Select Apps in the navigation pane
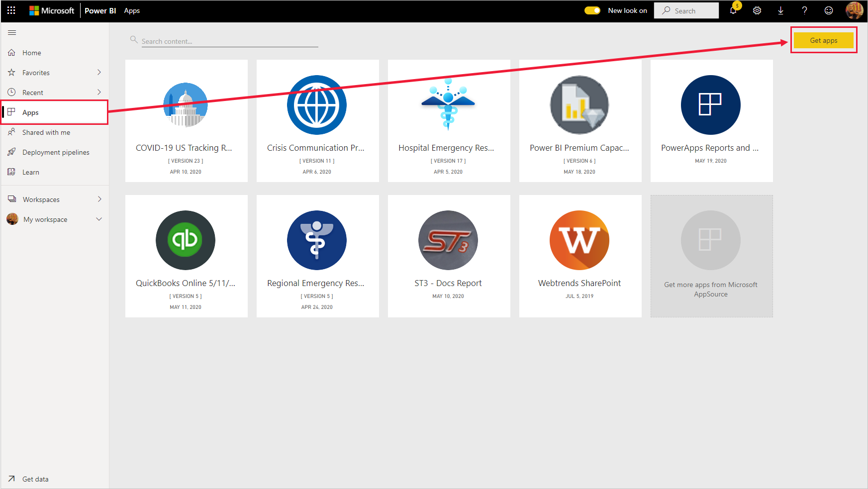Image resolution: width=868 pixels, height=489 pixels. (x=55, y=112)
